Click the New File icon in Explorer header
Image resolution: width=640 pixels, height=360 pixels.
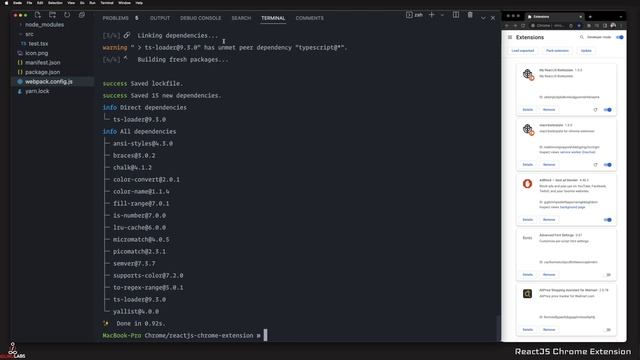point(38,15)
